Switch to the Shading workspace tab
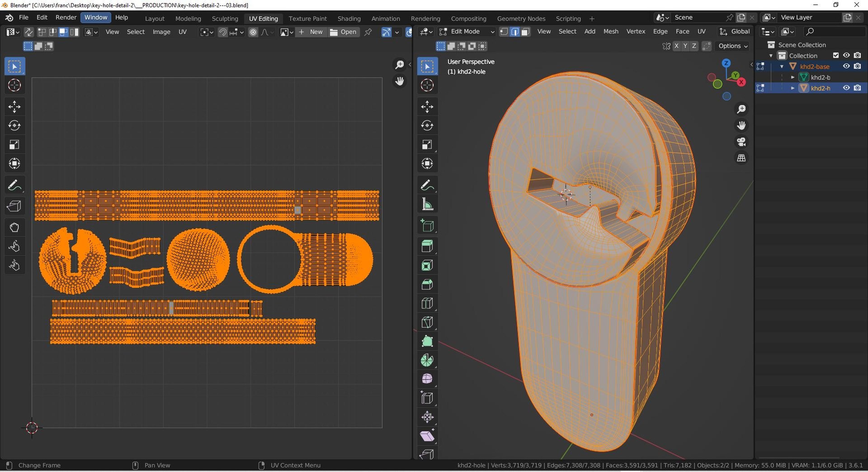The image size is (868, 472). pos(349,19)
